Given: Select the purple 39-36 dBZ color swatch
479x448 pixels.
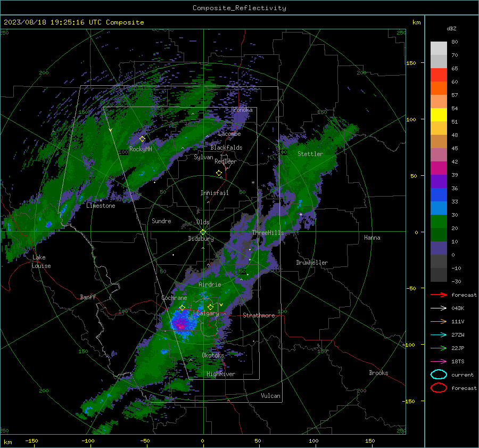Looking at the screenshot, I should click(439, 182).
